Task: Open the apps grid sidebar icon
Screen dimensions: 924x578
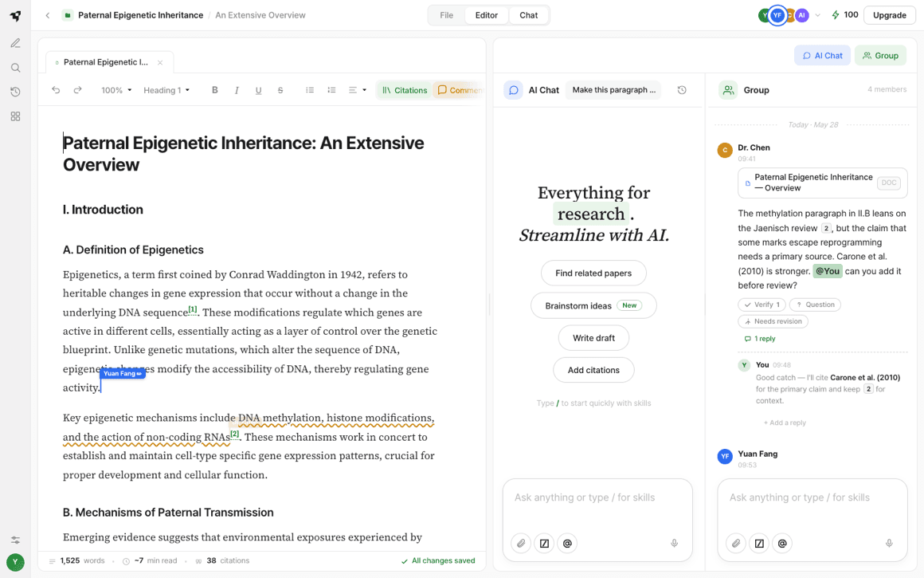Action: click(x=15, y=116)
